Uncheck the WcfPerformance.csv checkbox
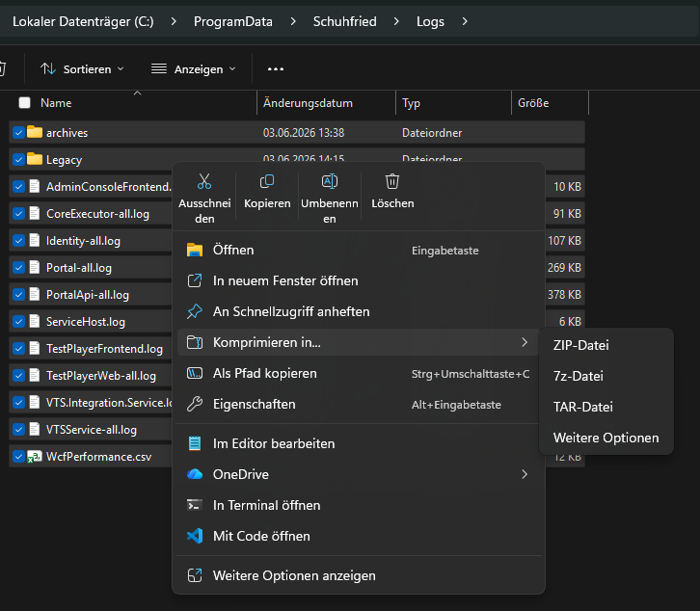This screenshot has height=611, width=700. [18, 457]
